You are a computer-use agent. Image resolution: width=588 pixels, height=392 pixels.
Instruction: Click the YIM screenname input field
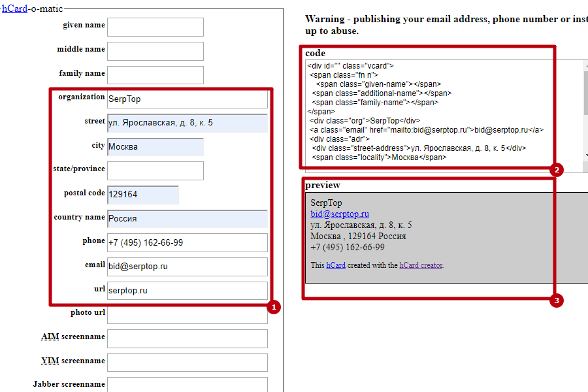point(187,363)
